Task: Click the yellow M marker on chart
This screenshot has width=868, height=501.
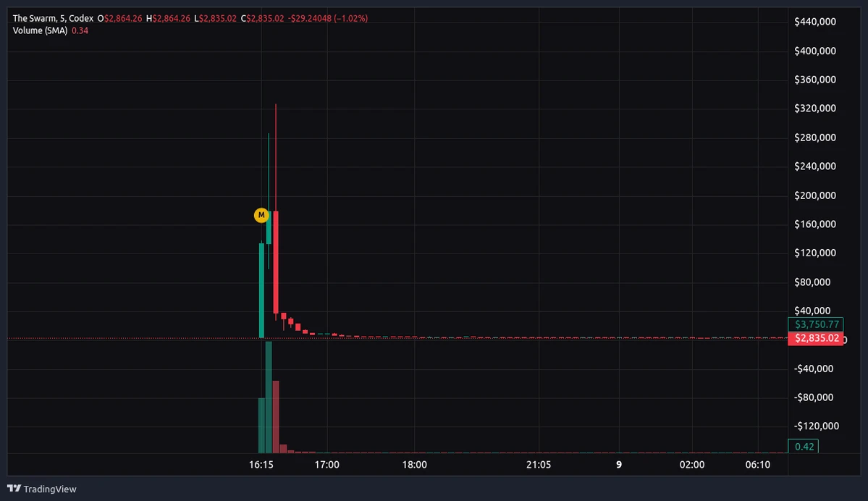Action: (x=261, y=215)
